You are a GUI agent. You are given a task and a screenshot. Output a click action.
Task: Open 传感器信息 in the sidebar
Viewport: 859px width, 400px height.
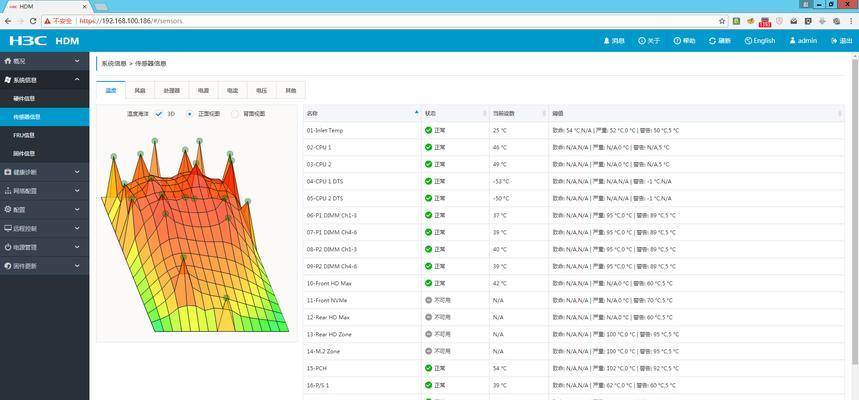coord(44,117)
